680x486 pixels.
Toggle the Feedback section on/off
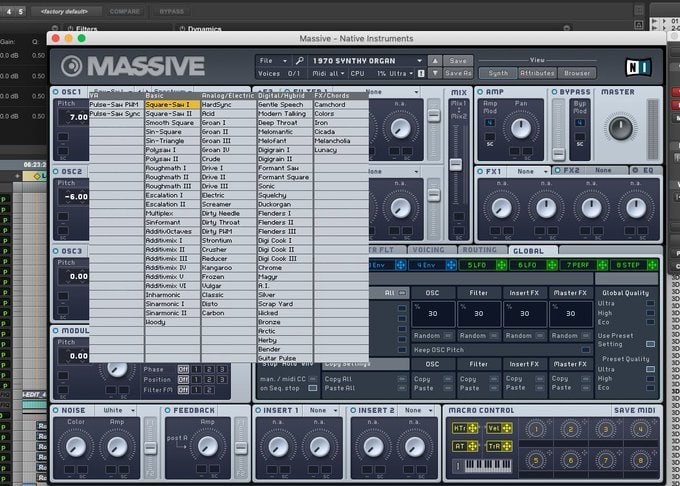(x=167, y=410)
